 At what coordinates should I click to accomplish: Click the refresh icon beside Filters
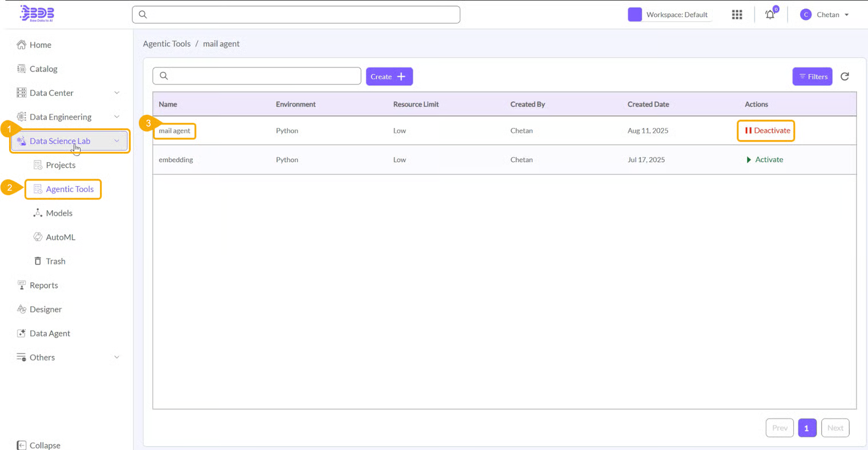[x=845, y=77]
